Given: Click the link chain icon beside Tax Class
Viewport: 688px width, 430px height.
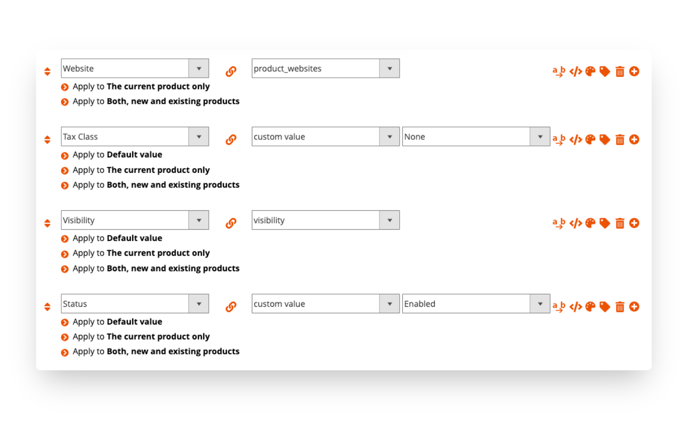Looking at the screenshot, I should tap(231, 140).
